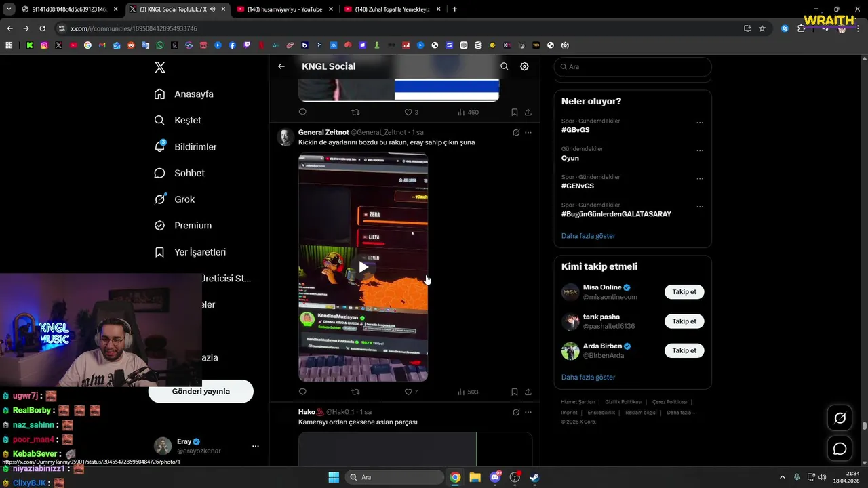The height and width of the screenshot is (488, 868).
Task: Open Hizmet Şartları footer link
Action: [578, 402]
